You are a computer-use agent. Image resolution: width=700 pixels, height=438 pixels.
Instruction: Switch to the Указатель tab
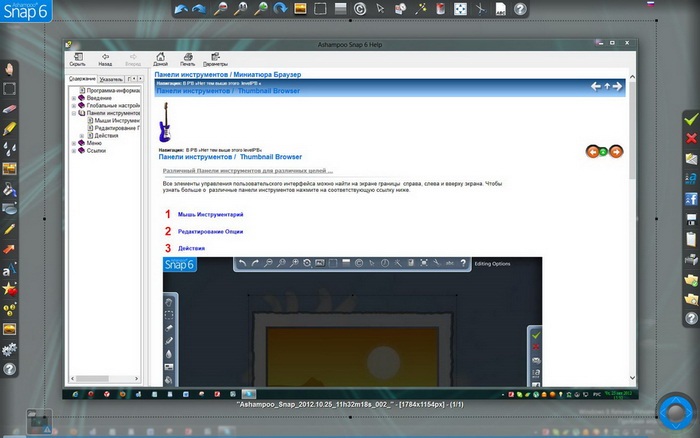(111, 79)
